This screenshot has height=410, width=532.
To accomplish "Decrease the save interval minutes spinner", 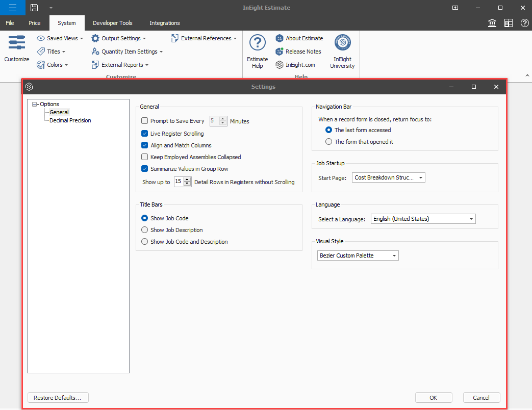I will [223, 123].
